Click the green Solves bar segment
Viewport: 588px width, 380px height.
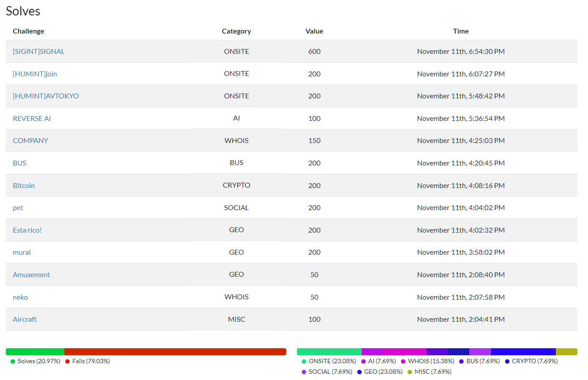pos(35,352)
